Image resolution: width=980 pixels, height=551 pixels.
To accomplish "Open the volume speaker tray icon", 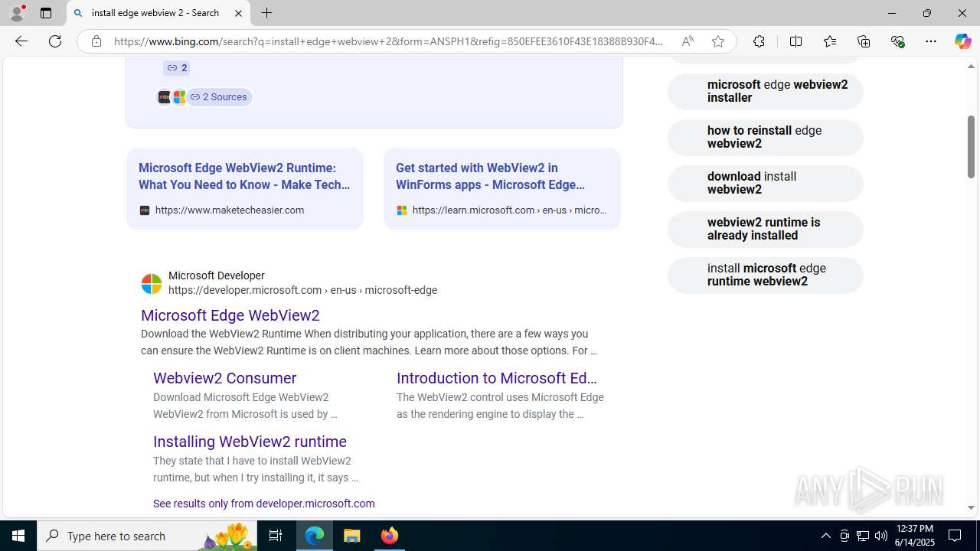I will (x=881, y=536).
